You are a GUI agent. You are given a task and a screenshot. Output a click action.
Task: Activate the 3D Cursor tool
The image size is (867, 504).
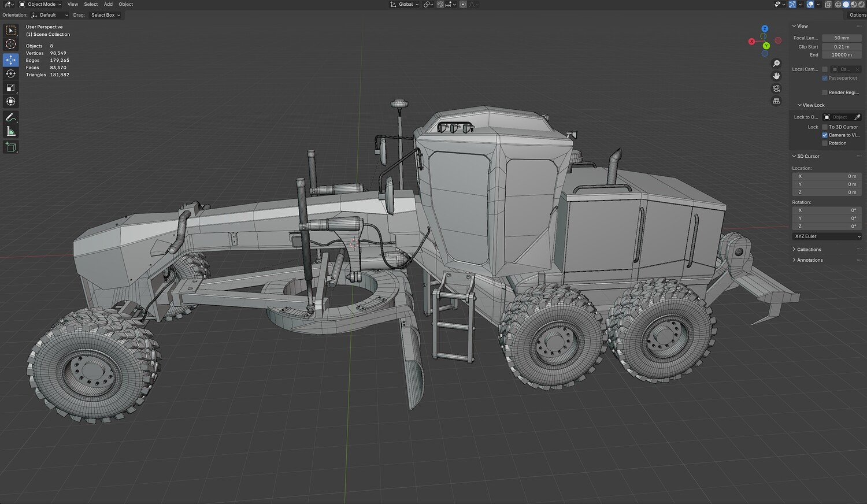click(x=11, y=44)
